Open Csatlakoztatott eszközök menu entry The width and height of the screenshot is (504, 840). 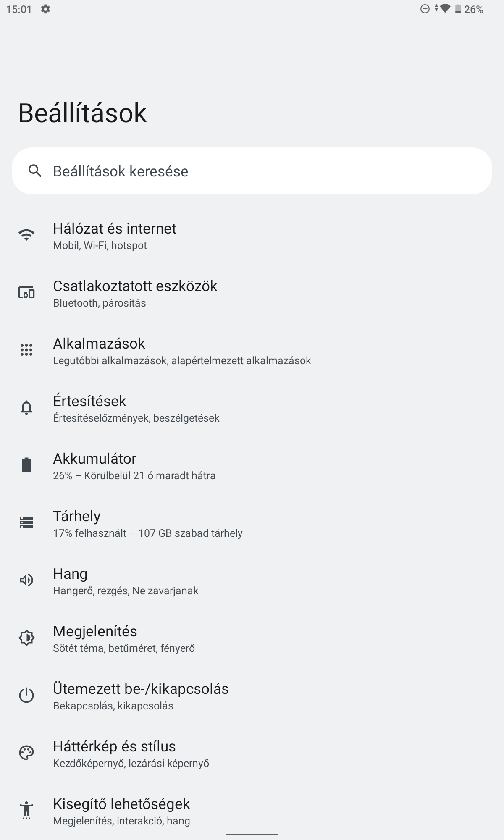point(252,294)
